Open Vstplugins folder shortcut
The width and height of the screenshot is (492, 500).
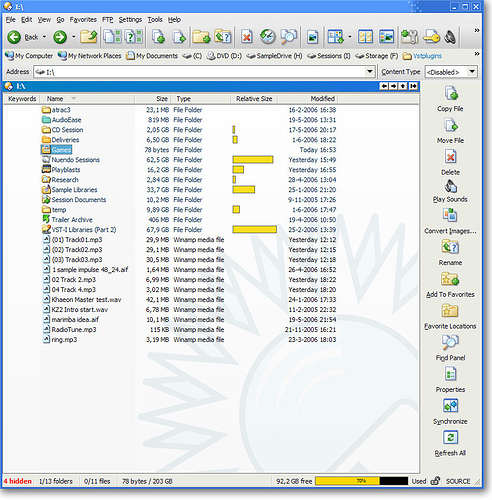[x=422, y=56]
